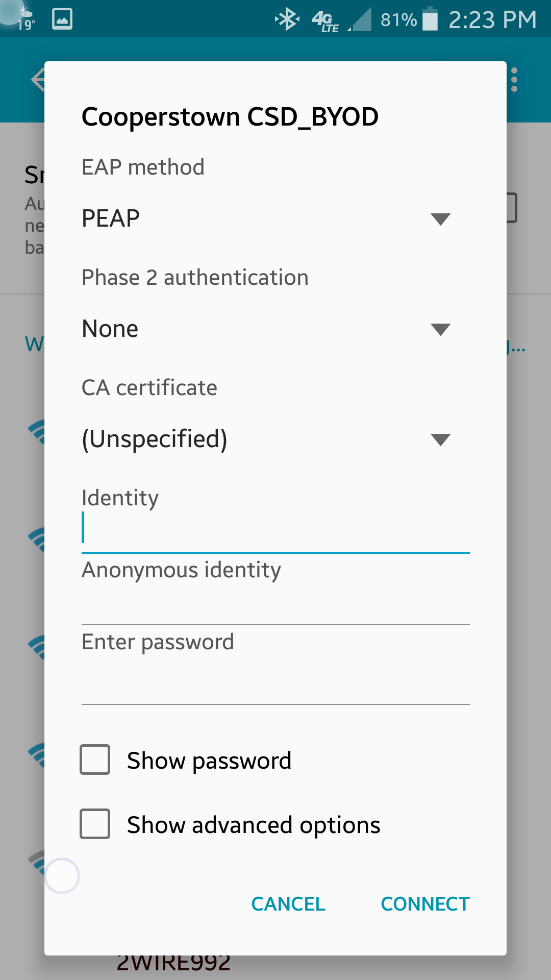Enable the Show password checkbox
Image resolution: width=551 pixels, height=980 pixels.
pyautogui.click(x=95, y=759)
